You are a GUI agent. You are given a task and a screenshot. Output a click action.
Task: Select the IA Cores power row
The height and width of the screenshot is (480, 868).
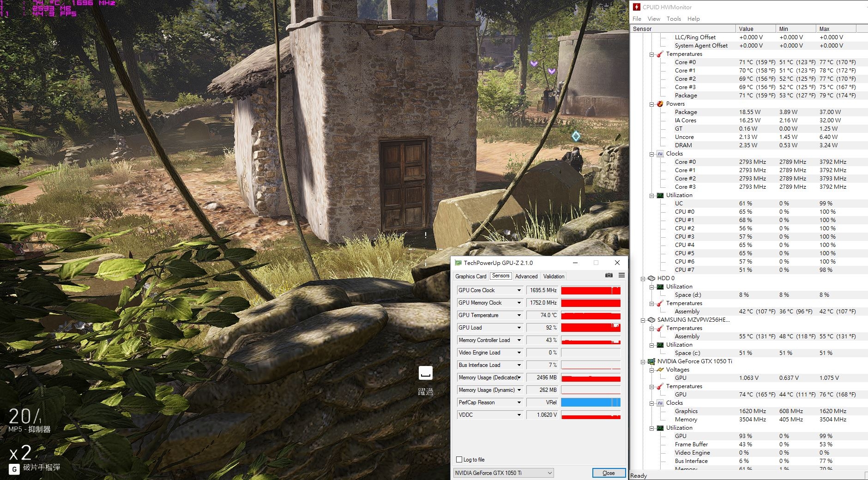[x=749, y=120]
